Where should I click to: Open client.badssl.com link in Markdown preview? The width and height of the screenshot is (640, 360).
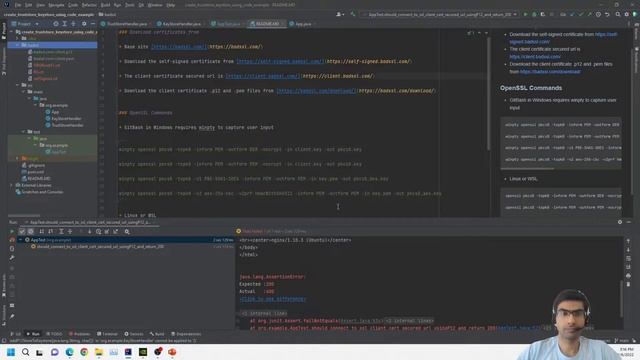pos(535,57)
